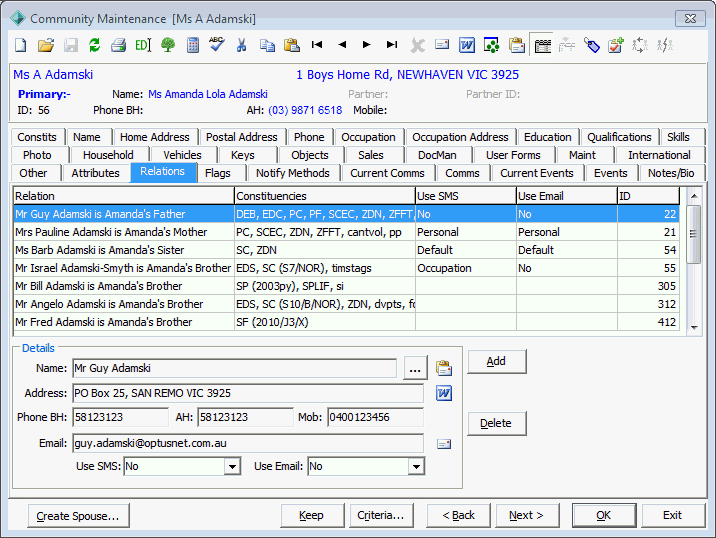Toggle the grid list view toolbar icon
The width and height of the screenshot is (716, 538).
coord(542,45)
